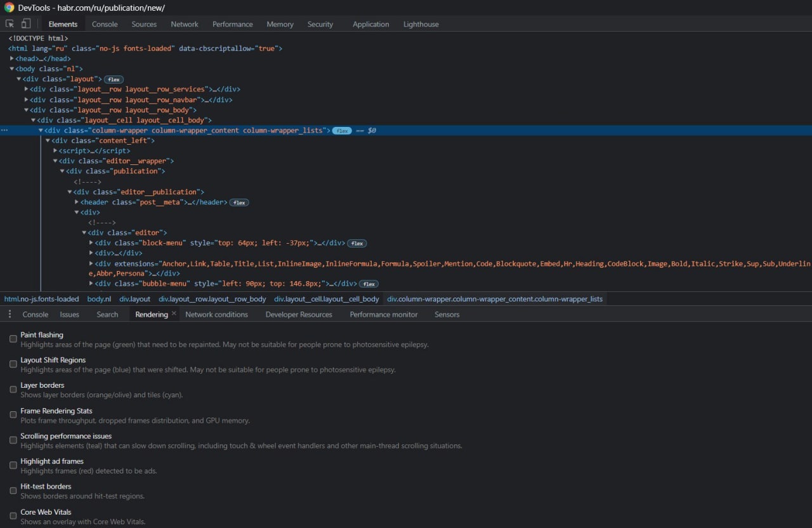Select div class="publication" node
Screen dimensions: 812x528
pos(115,171)
